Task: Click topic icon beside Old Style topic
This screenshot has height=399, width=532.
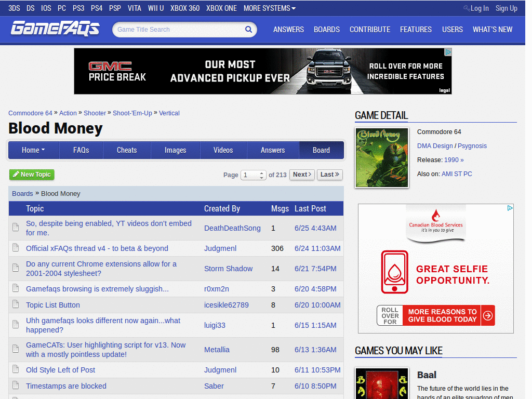Action: tap(16, 369)
